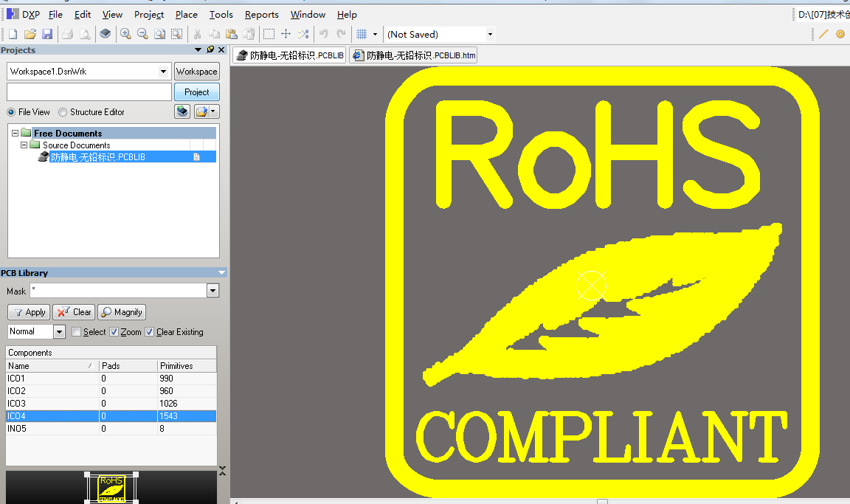Open the Projects panel options triangle menu
The image size is (850, 504).
198,49
